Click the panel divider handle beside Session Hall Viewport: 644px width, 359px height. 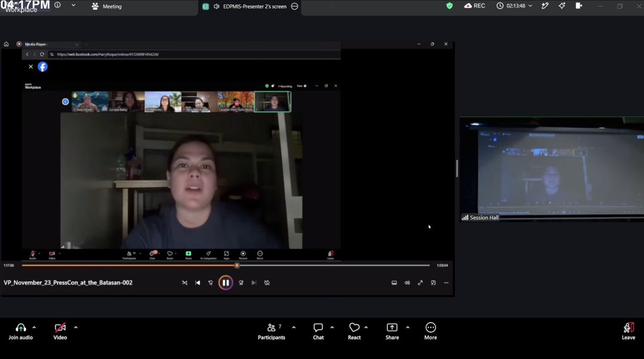[457, 168]
